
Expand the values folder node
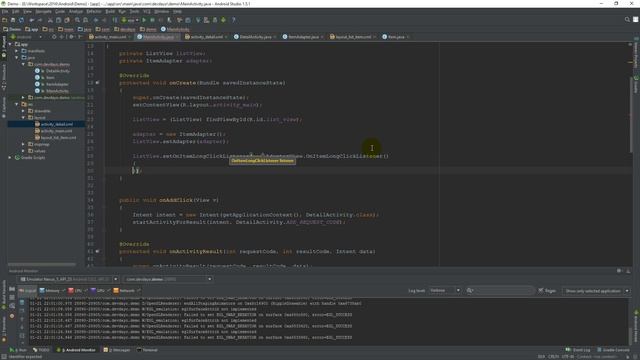point(23,151)
